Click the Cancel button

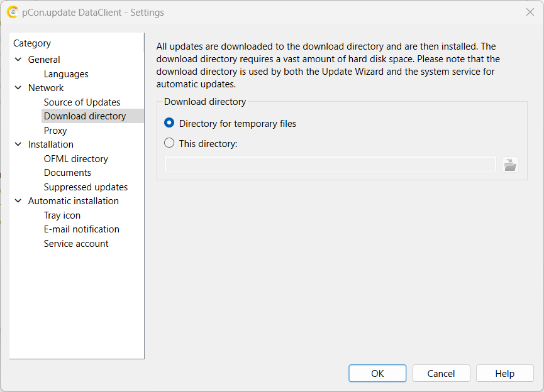coord(441,373)
